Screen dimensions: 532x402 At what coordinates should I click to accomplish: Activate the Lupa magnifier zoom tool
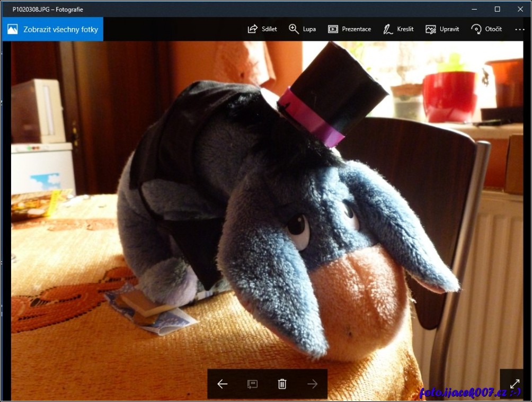point(302,29)
